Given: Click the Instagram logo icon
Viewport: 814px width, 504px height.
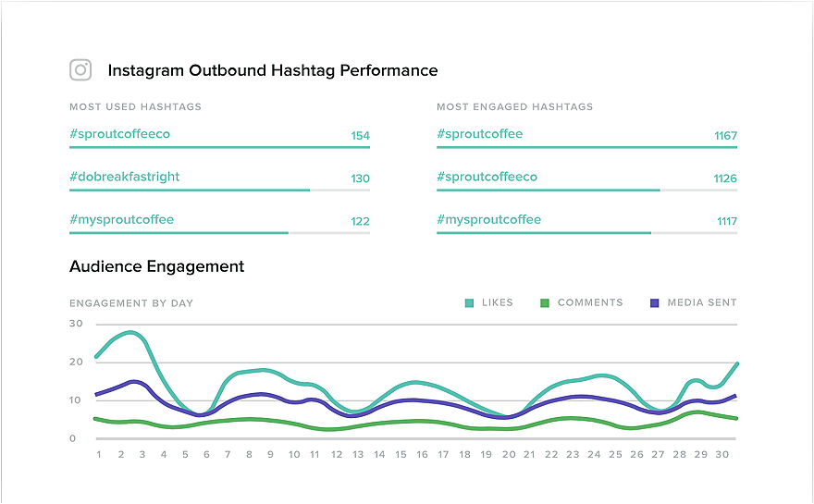Looking at the screenshot, I should click(x=80, y=69).
